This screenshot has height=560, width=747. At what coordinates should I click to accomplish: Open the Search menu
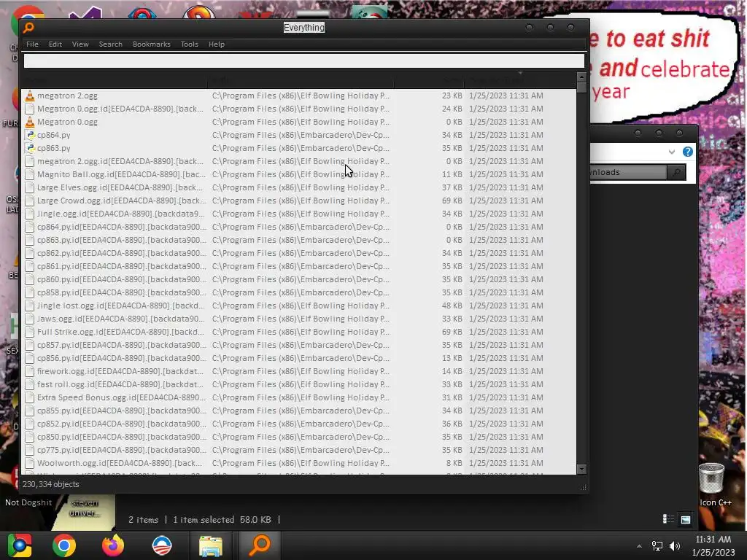pyautogui.click(x=111, y=44)
